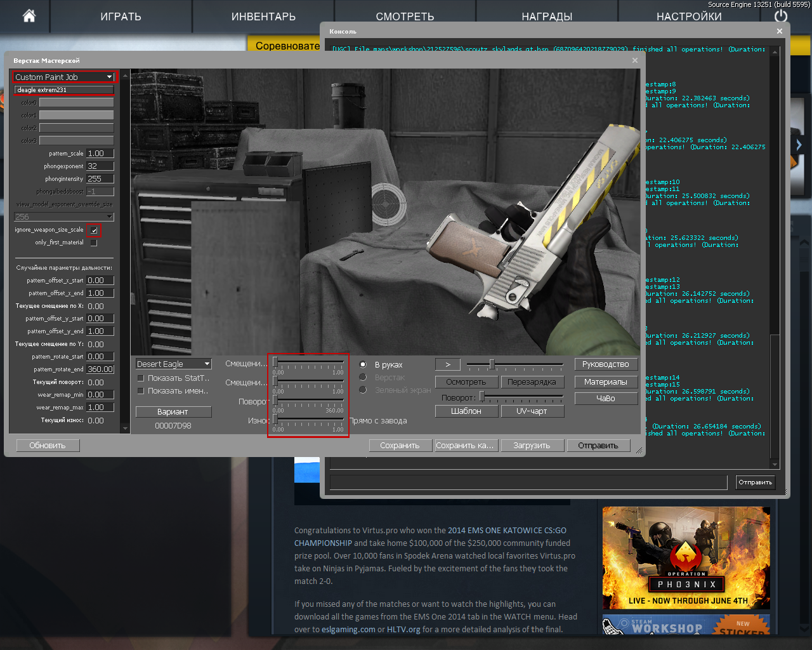Open the Руководство guide button
The width and height of the screenshot is (812, 650).
point(606,364)
